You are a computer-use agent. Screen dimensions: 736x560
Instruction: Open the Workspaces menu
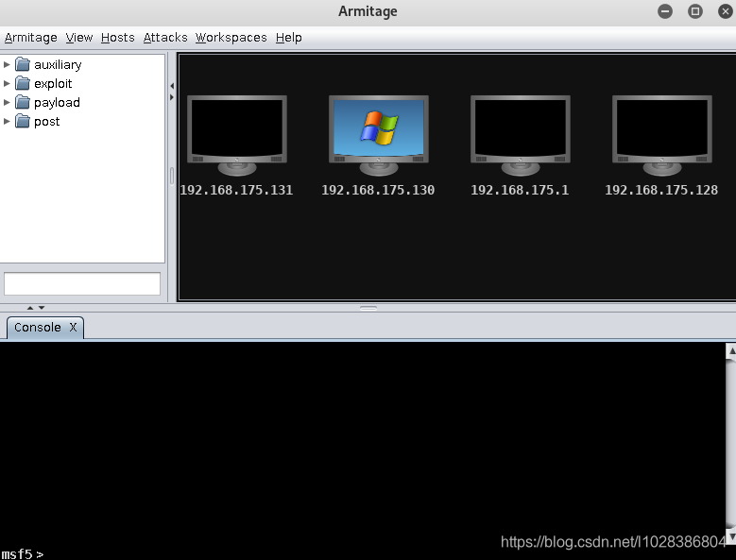pyautogui.click(x=231, y=38)
